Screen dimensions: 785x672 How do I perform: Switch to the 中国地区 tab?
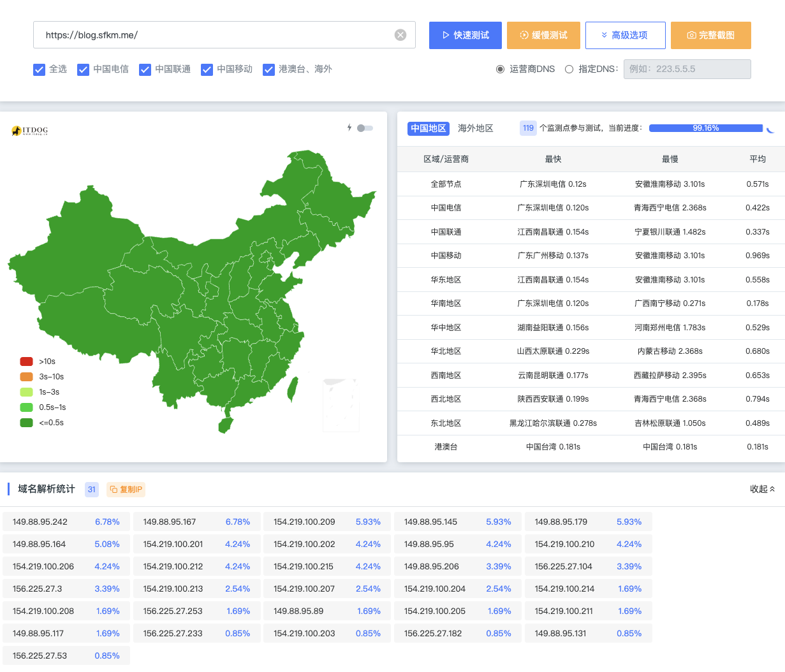point(429,128)
